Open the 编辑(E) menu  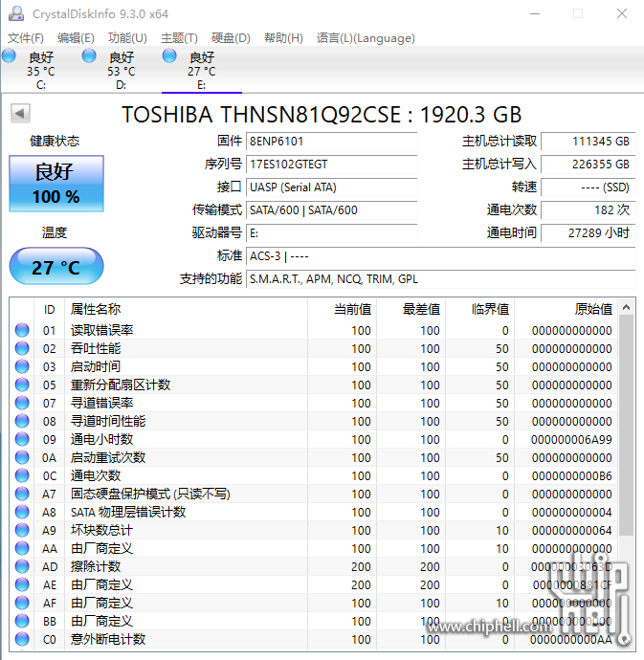click(x=76, y=38)
